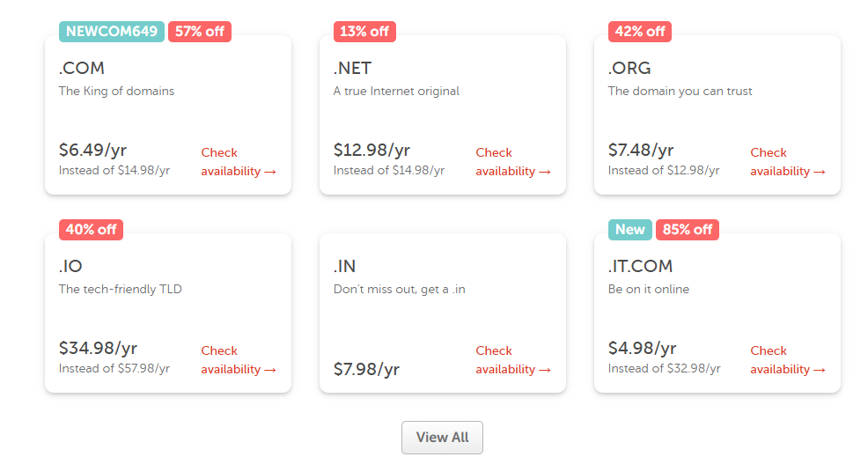Click the 13% off badge

click(x=364, y=32)
